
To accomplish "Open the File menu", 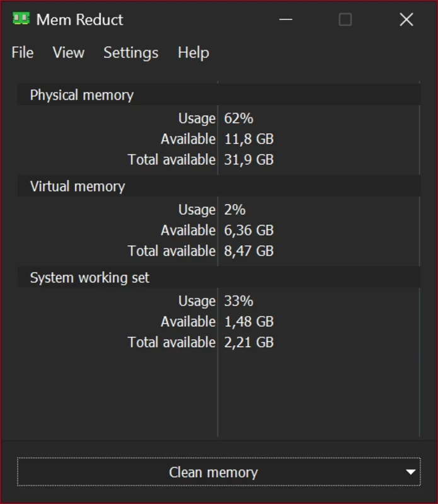I will coord(23,53).
